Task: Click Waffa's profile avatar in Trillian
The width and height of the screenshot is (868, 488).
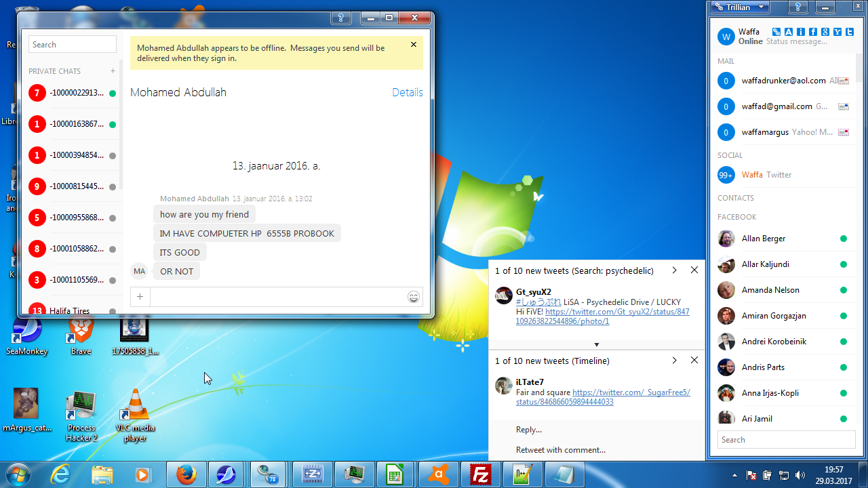Action: coord(726,37)
